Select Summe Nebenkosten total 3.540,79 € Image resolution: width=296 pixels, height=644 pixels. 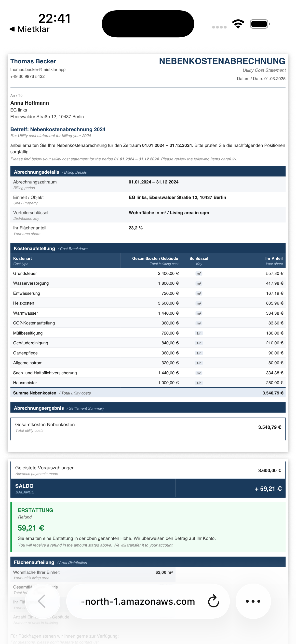point(273,393)
